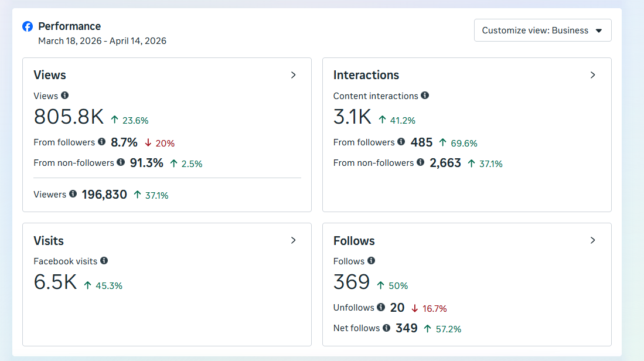Click the info icon beside Views metric
Screen dimensions: 644x361
pos(64,96)
